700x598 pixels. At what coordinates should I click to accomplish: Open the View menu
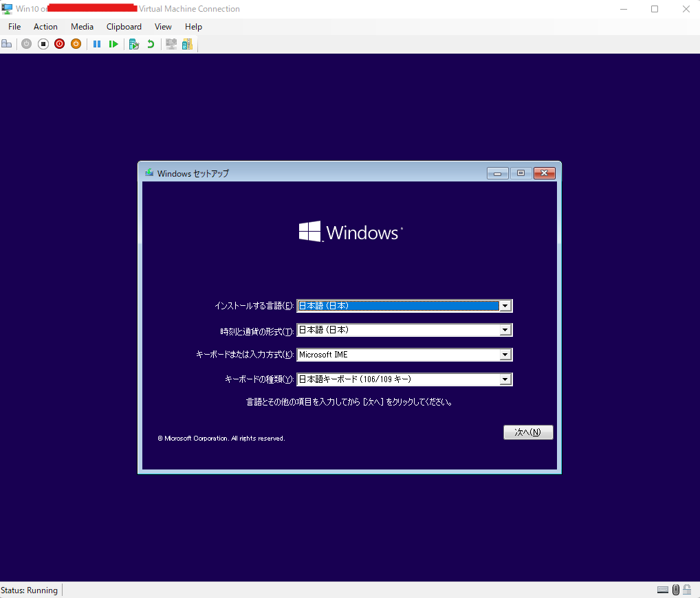click(x=163, y=27)
